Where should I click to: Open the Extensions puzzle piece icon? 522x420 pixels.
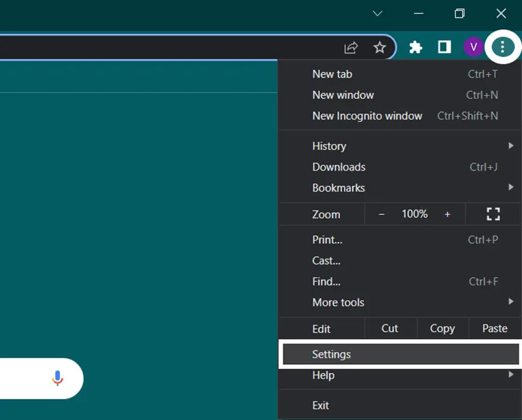(x=416, y=47)
